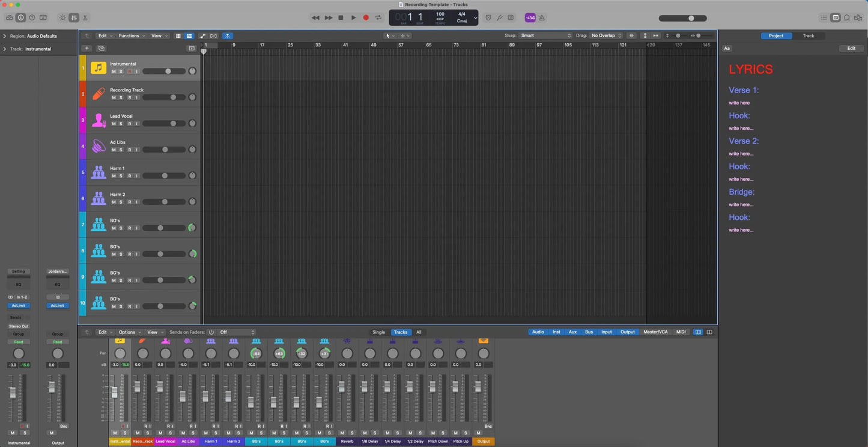Click the Edit button in the Lyrics panel
This screenshot has width=868, height=447.
tap(851, 48)
